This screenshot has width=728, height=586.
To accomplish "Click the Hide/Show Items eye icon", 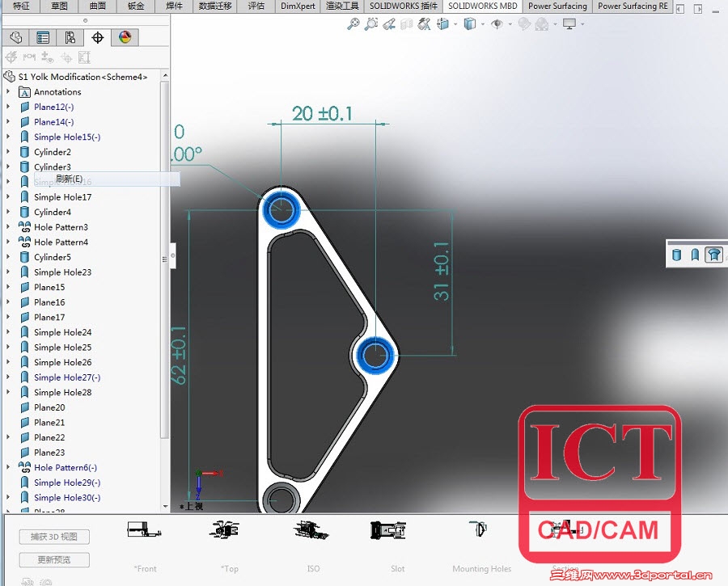I will (x=497, y=23).
